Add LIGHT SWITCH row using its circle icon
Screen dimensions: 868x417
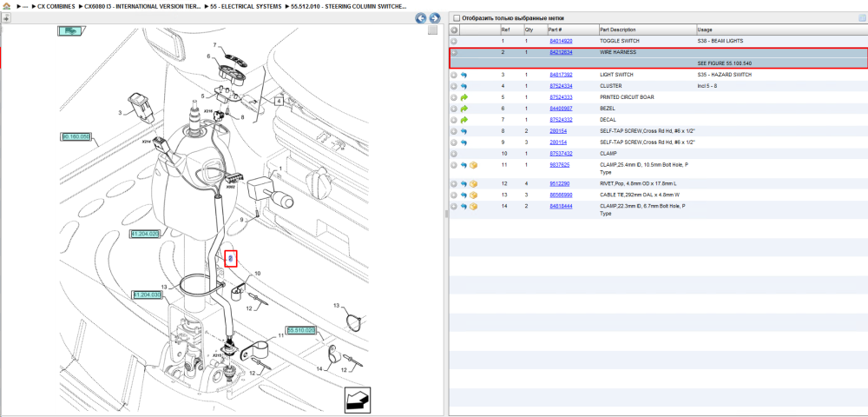(454, 75)
